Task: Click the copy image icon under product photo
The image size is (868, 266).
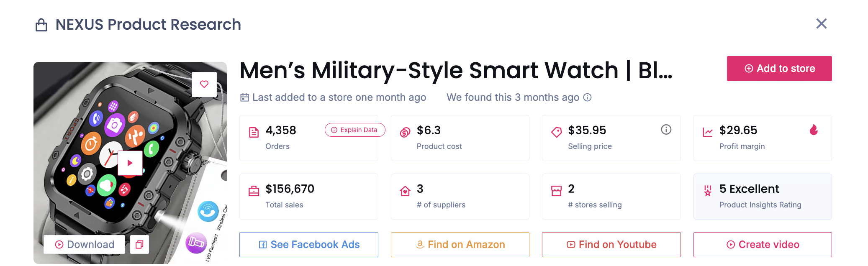Action: coord(139,244)
